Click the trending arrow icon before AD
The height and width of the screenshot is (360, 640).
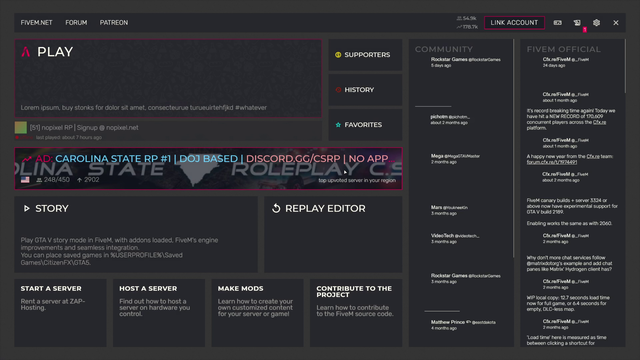[x=27, y=159]
